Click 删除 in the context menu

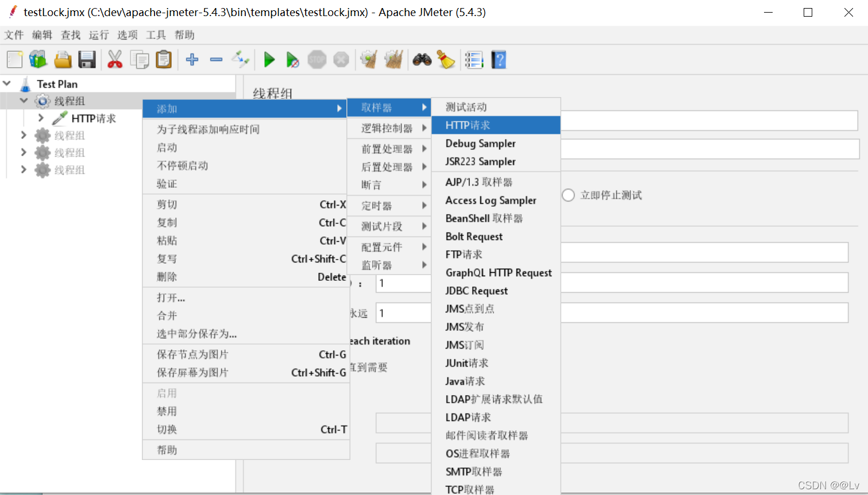(246, 277)
